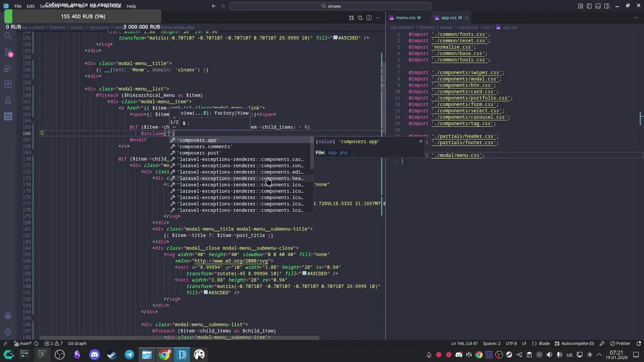Open More Actions menu of right editor group
Image resolution: width=644 pixels, height=362 pixels.
click(637, 18)
